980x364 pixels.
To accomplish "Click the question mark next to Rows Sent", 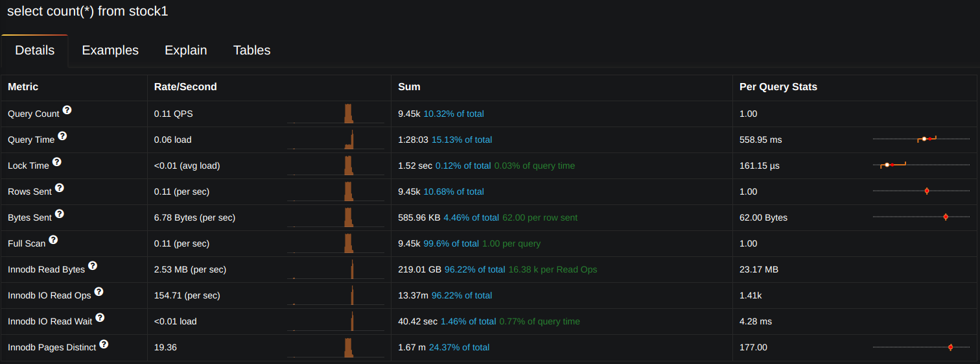I will [x=60, y=188].
